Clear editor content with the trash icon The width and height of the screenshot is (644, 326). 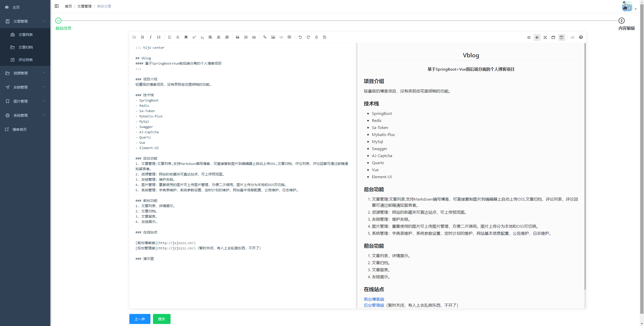[316, 37]
